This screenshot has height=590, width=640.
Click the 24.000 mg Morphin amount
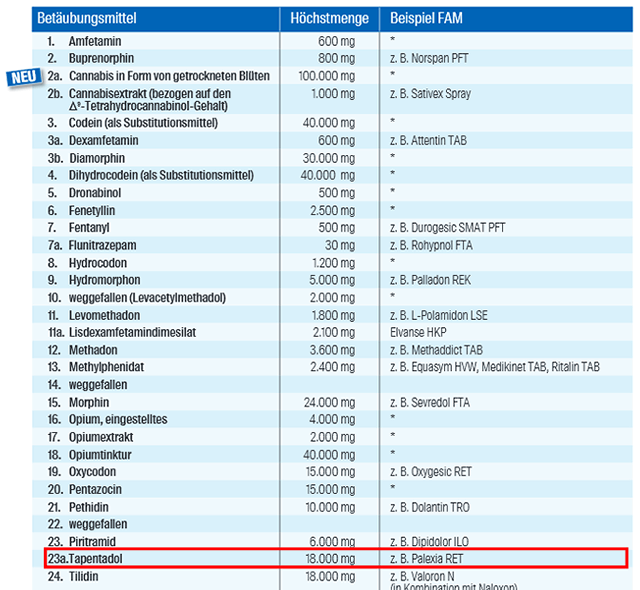[329, 403]
